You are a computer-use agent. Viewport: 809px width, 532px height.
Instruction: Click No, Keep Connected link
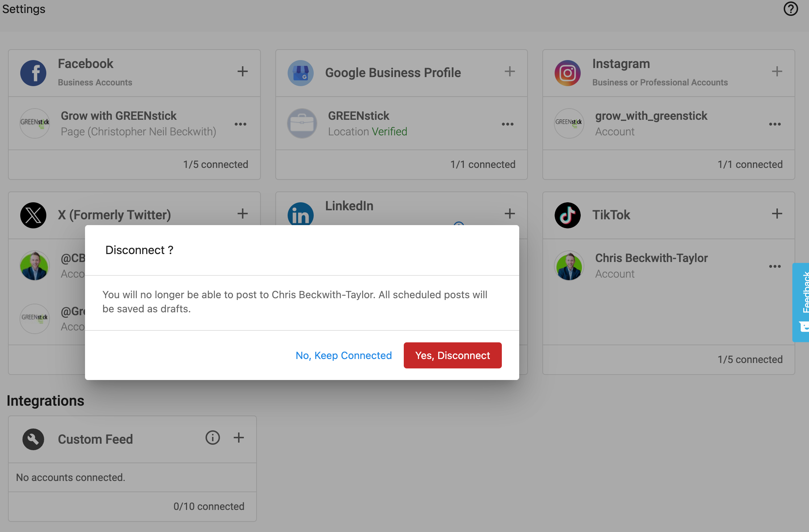pos(344,355)
